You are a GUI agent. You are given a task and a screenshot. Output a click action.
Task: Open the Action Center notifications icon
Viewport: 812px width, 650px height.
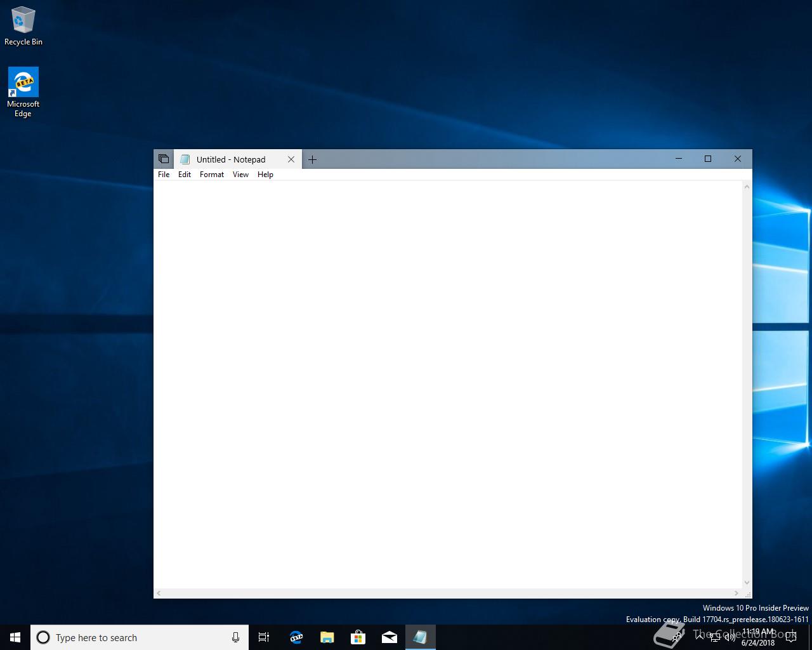(791, 637)
